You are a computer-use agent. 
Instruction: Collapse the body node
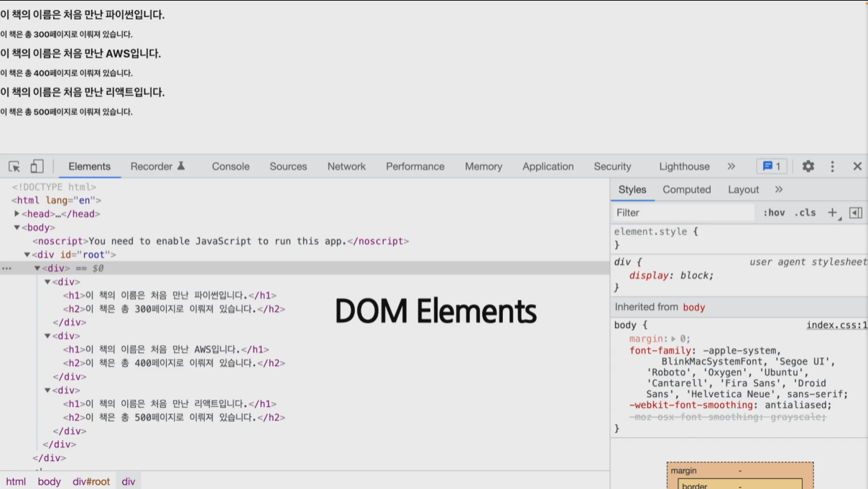(x=17, y=227)
